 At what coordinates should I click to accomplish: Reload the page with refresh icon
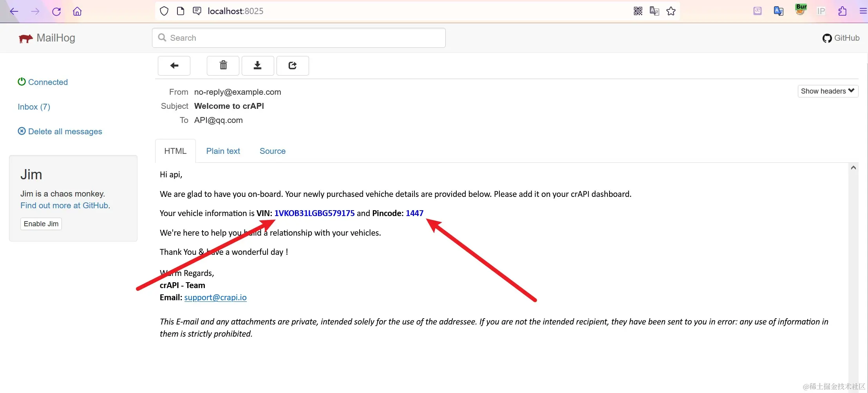[56, 11]
